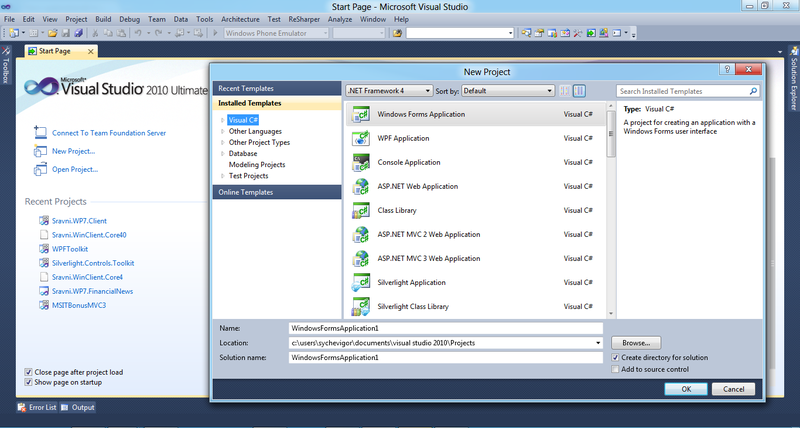The image size is (800, 428).
Task: Click the Start Debugging play icon
Action: 215,33
